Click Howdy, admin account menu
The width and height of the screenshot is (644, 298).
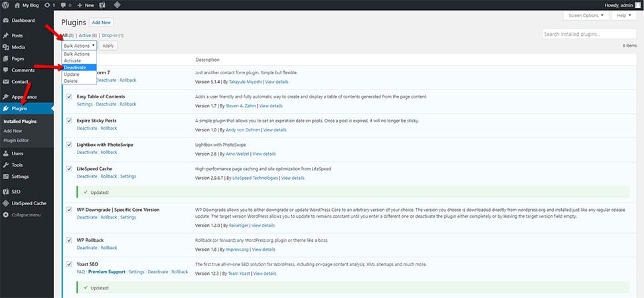[622, 5]
